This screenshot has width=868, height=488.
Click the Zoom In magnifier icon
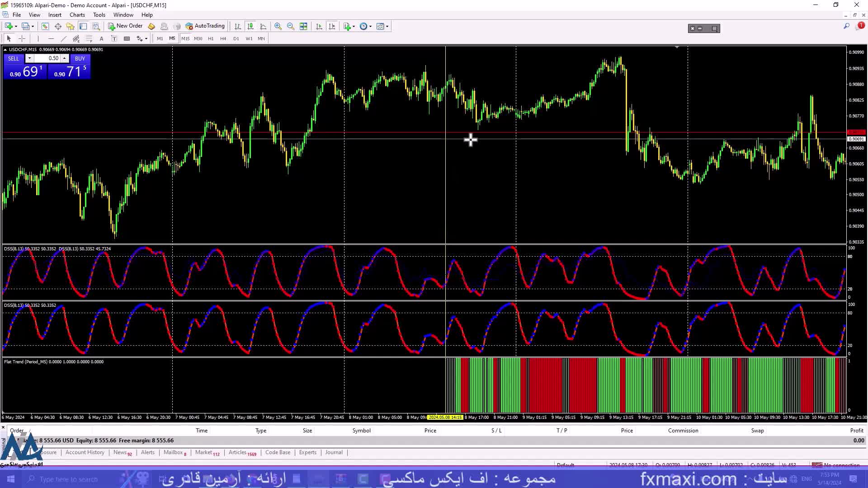278,26
